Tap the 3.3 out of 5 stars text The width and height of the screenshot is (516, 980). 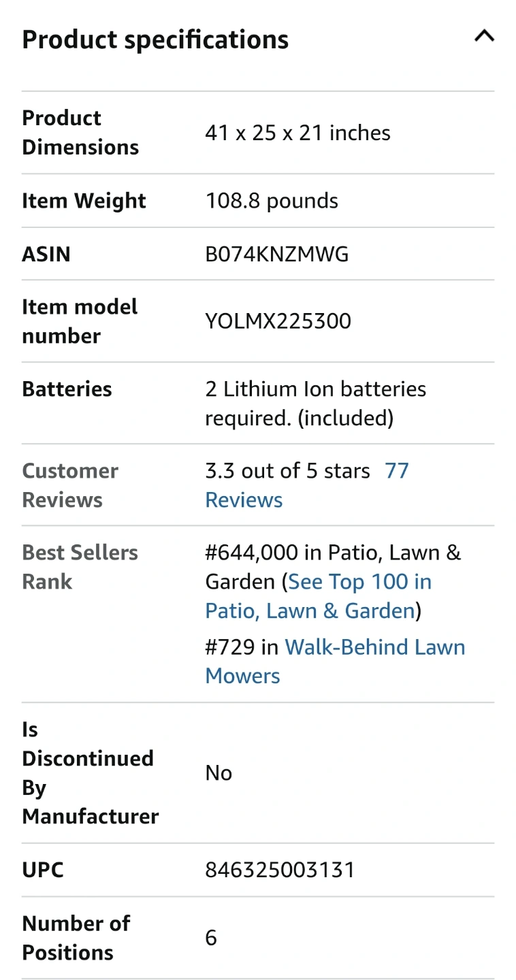[287, 471]
